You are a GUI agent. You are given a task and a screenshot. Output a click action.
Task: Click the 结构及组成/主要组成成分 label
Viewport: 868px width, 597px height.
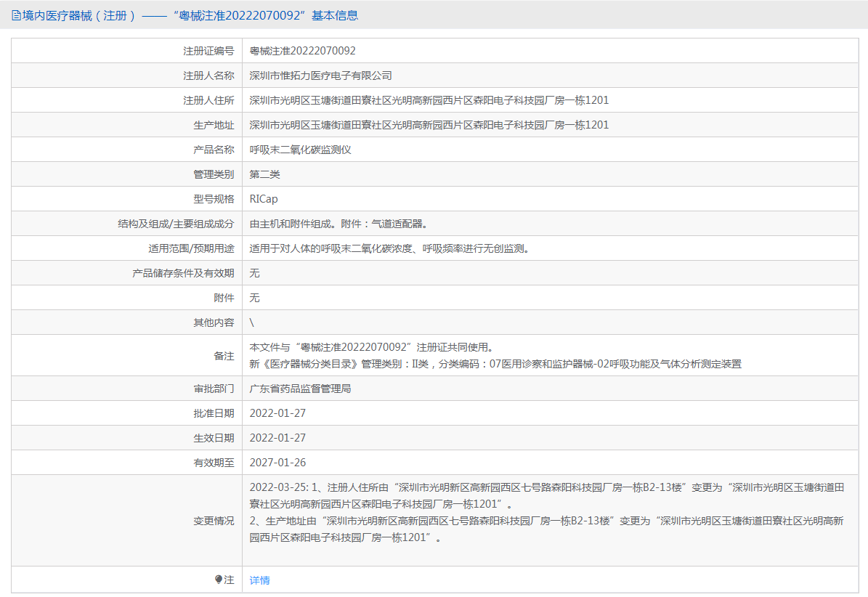tap(176, 224)
